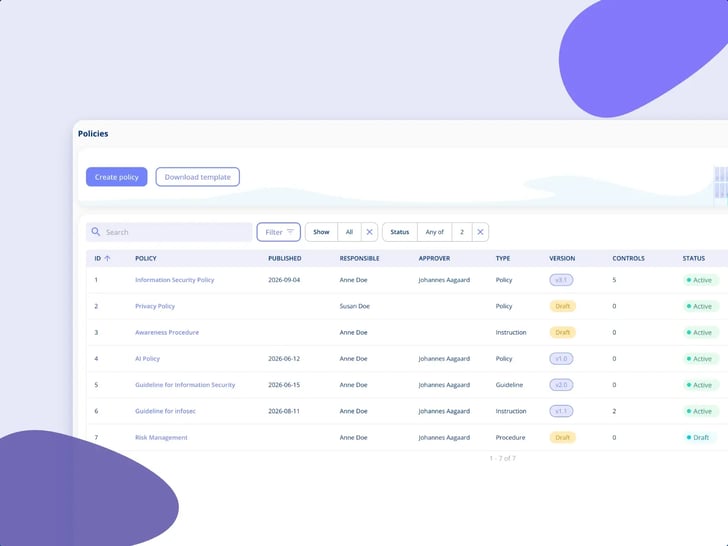Click the Guideline type cell

[x=509, y=385]
